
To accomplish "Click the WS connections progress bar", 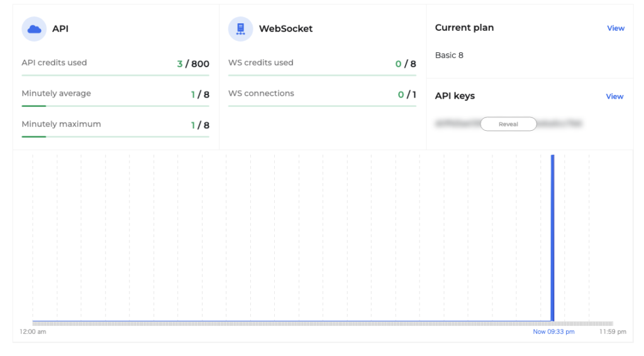I will tap(322, 106).
